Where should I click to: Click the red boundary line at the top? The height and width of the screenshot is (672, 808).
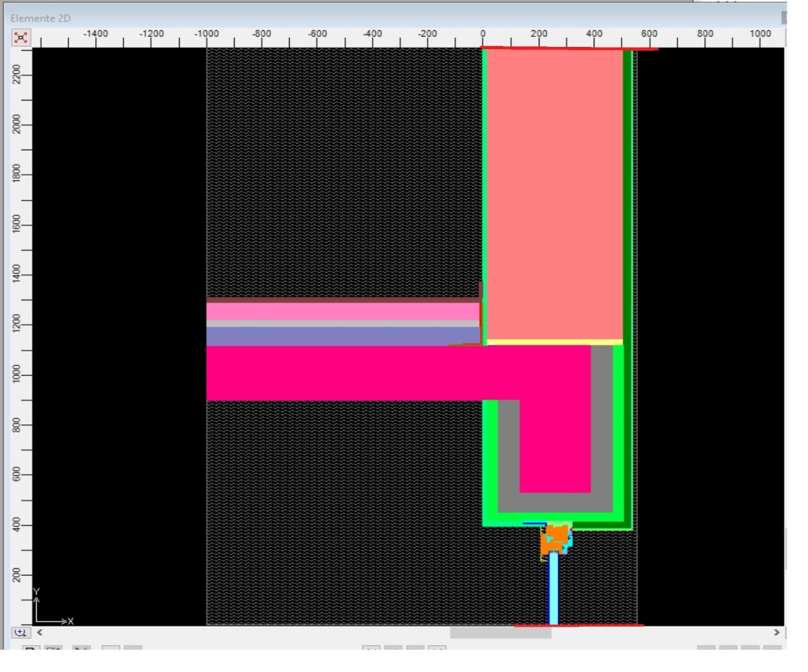coord(569,48)
